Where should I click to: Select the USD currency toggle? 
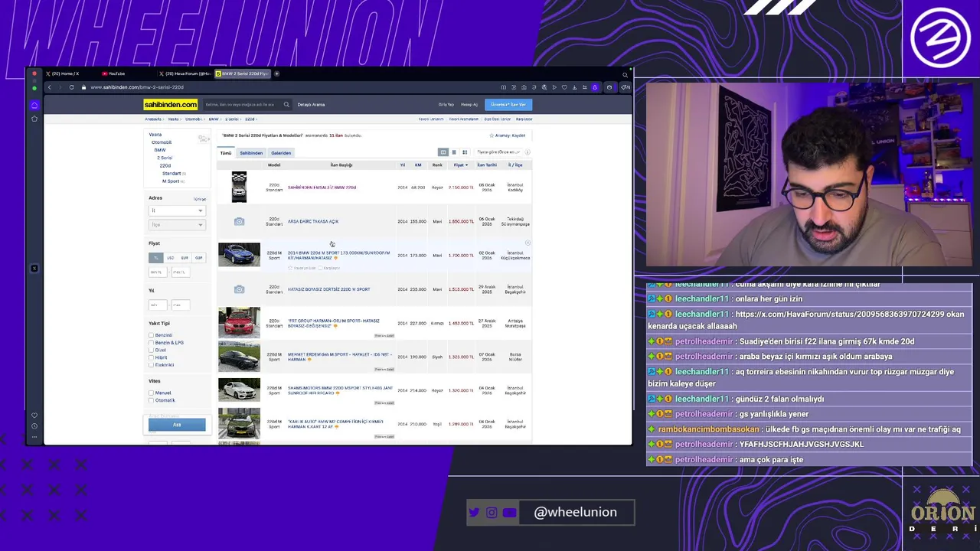tap(170, 258)
